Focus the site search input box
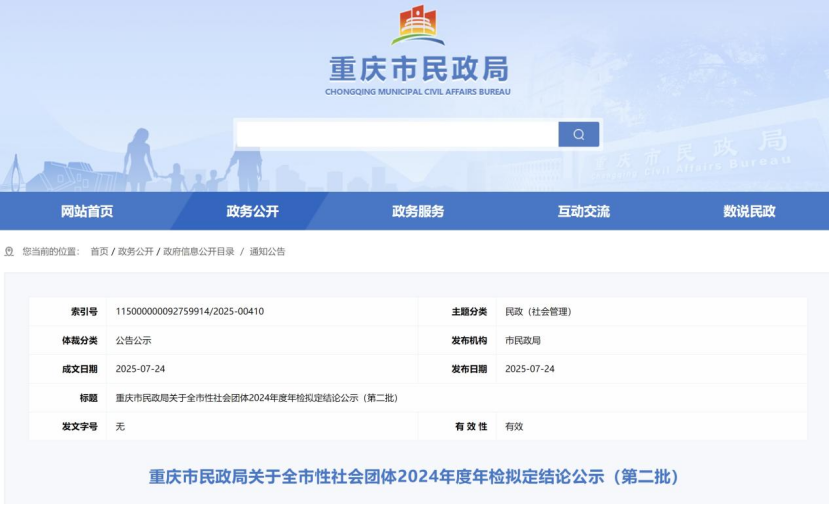 (x=396, y=134)
